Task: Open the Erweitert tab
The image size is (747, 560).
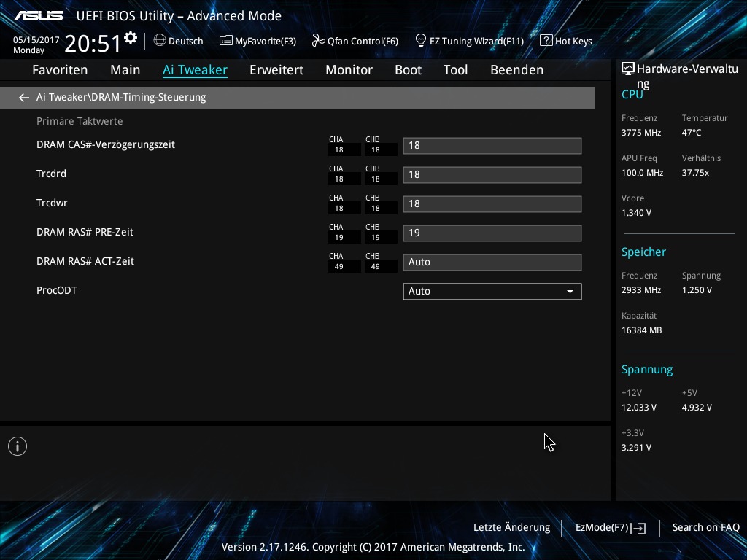Action: pyautogui.click(x=276, y=70)
